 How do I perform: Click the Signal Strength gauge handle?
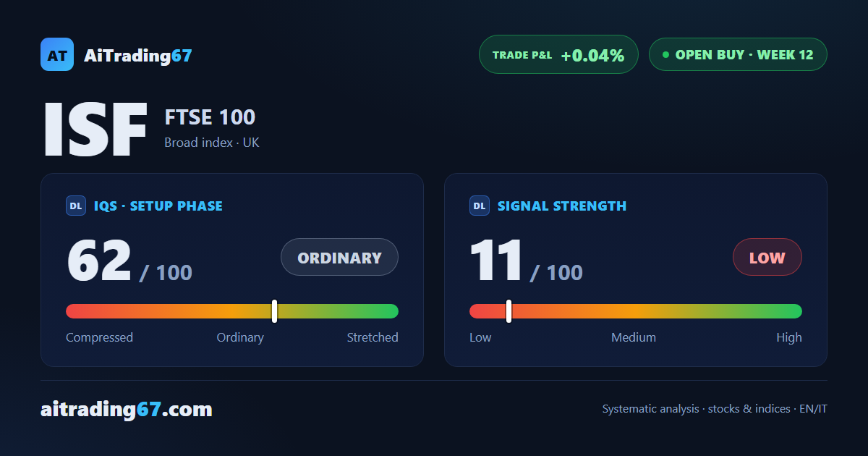509,311
